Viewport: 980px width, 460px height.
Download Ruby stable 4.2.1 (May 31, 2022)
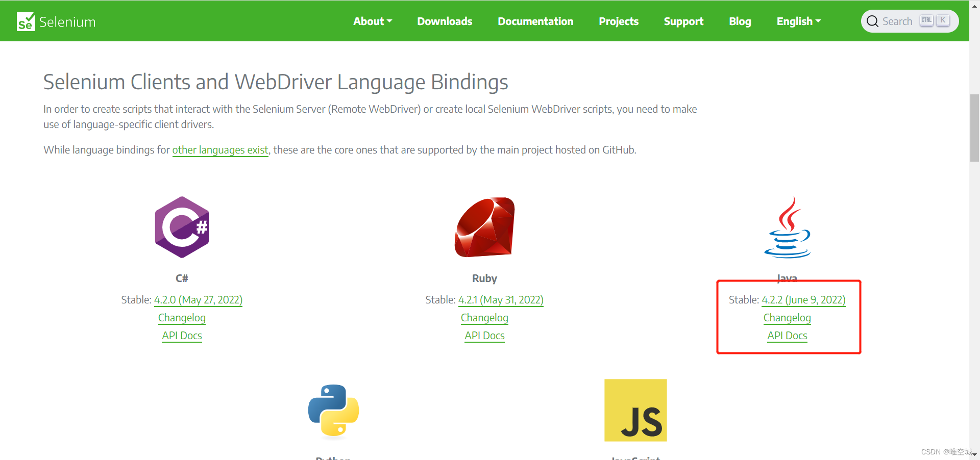point(501,300)
